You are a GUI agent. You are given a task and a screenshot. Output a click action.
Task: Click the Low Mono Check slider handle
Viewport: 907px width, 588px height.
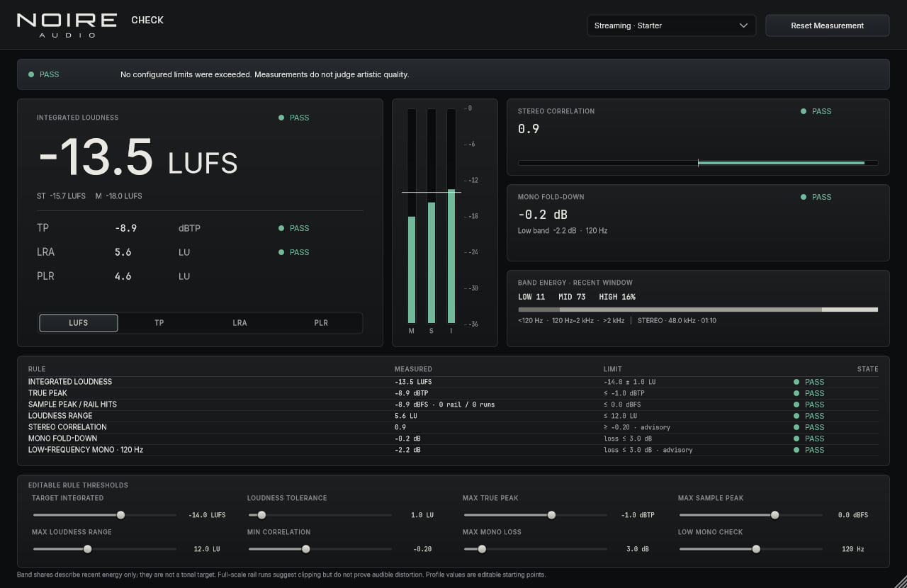(x=756, y=549)
